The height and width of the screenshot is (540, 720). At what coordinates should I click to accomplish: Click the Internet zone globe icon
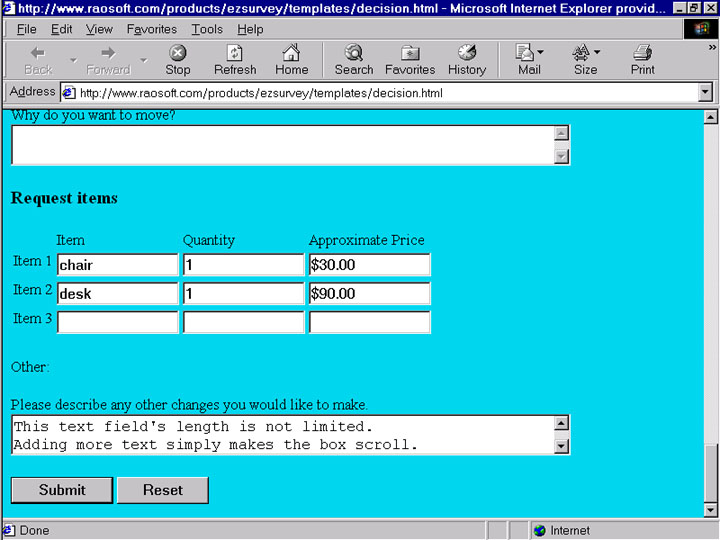[540, 531]
